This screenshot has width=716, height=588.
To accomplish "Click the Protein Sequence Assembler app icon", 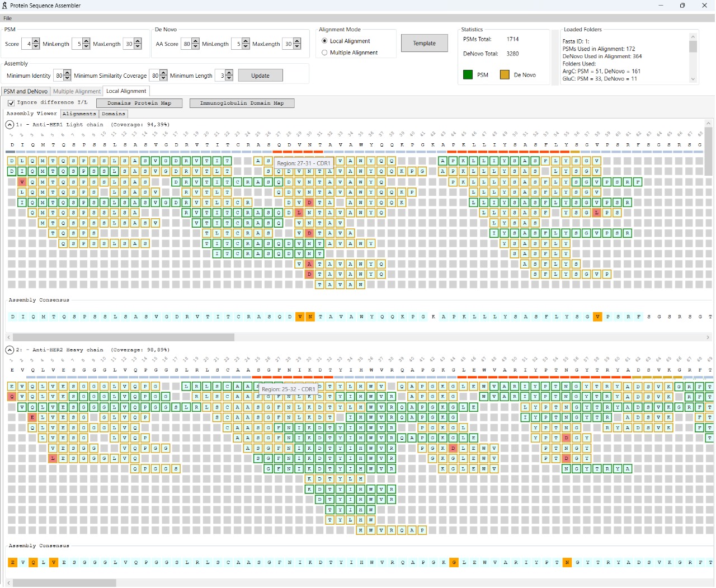I will click(6, 6).
